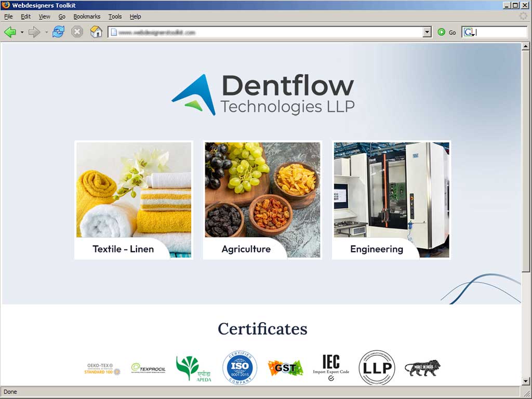
Task: Open the File menu
Action: (x=8, y=16)
